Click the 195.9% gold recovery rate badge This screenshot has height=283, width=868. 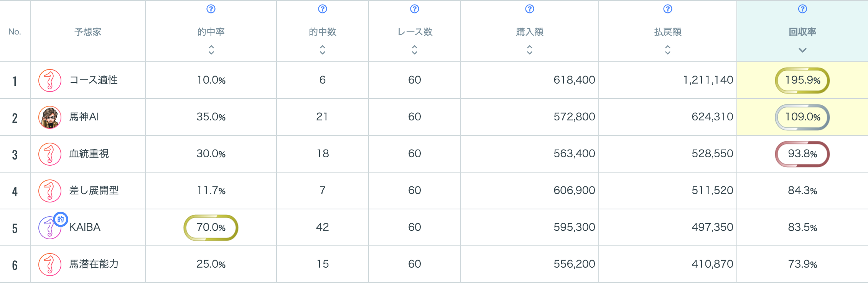tap(802, 80)
